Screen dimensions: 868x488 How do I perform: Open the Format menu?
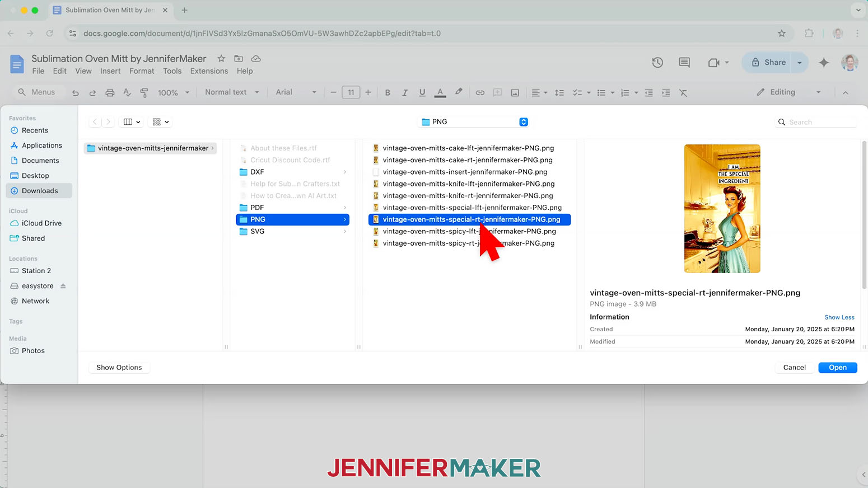(142, 71)
